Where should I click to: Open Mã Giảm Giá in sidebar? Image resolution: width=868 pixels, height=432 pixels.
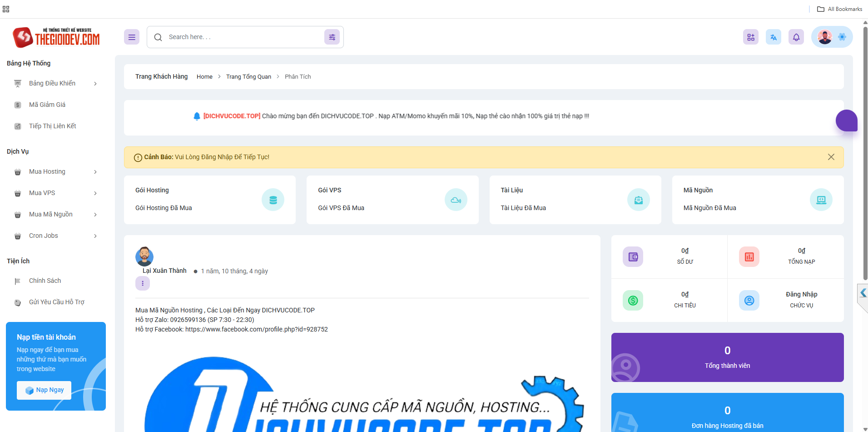point(47,105)
